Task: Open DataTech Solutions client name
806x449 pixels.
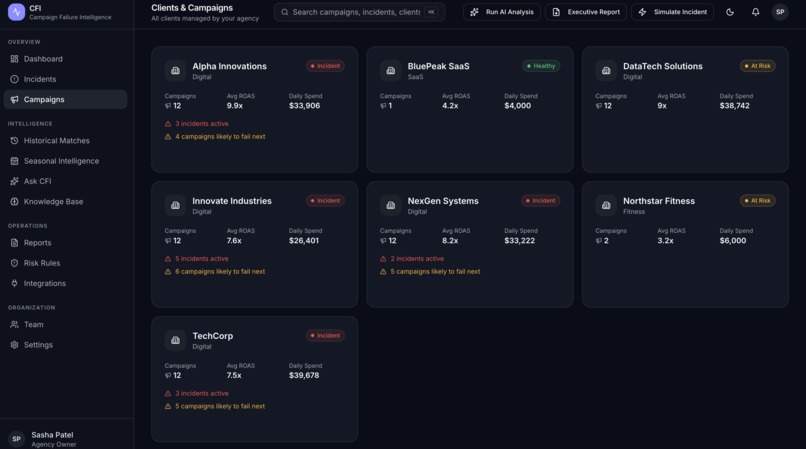Action: click(663, 66)
